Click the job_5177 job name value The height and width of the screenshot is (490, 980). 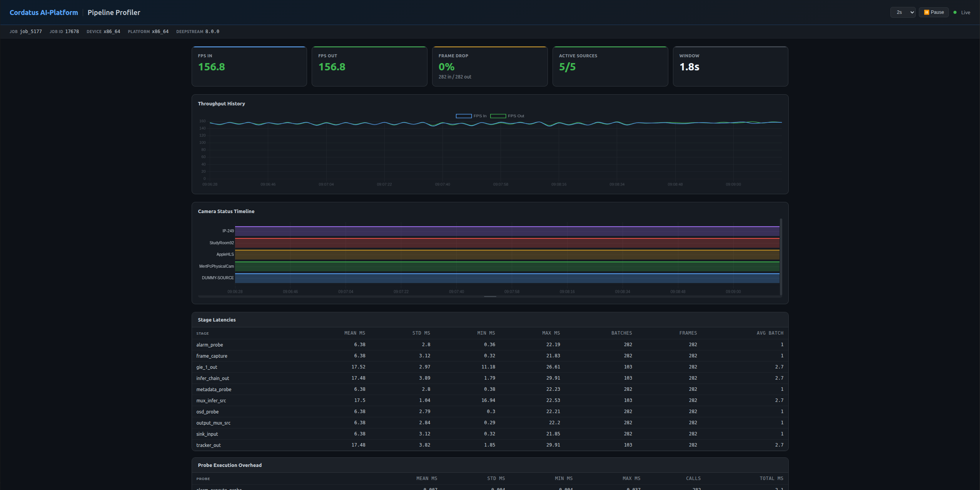point(31,32)
